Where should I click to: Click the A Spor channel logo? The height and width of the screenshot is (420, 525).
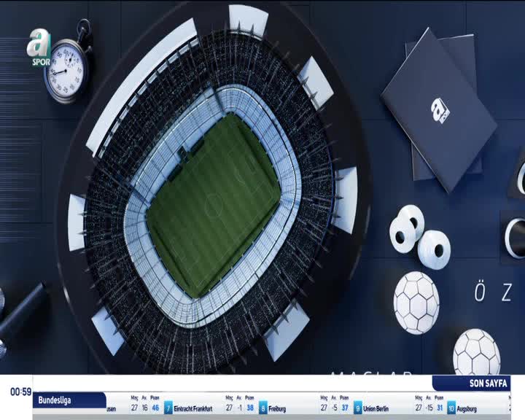coord(39,48)
